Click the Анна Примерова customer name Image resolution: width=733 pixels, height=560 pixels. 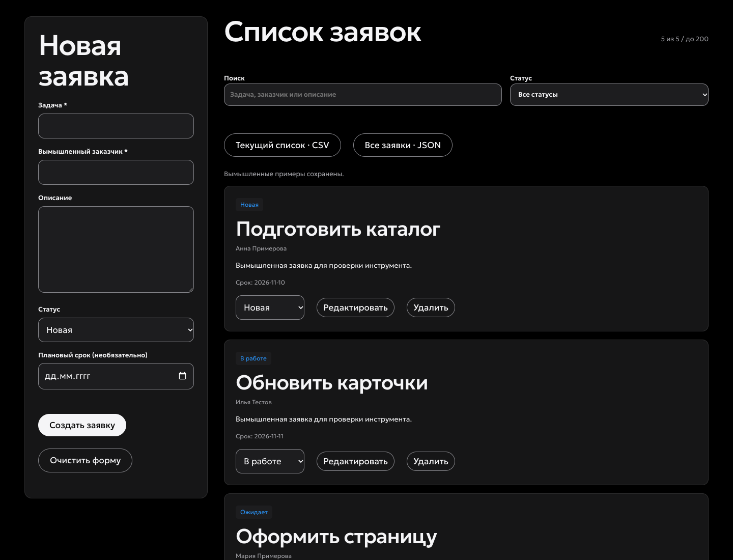click(261, 248)
